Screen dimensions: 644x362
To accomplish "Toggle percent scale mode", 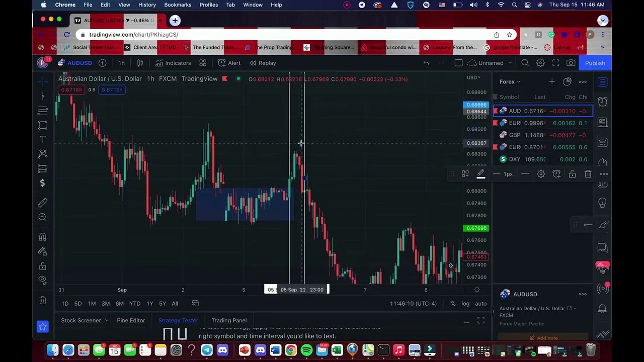I will pos(453,304).
